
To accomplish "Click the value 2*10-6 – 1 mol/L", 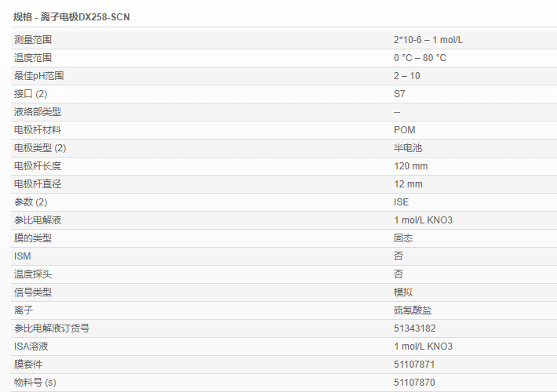I will tap(434, 40).
